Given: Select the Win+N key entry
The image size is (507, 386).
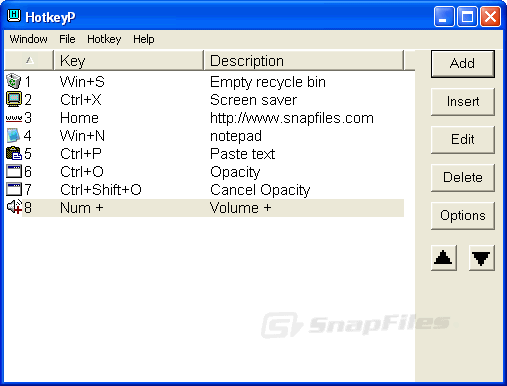Looking at the screenshot, I should tap(82, 136).
